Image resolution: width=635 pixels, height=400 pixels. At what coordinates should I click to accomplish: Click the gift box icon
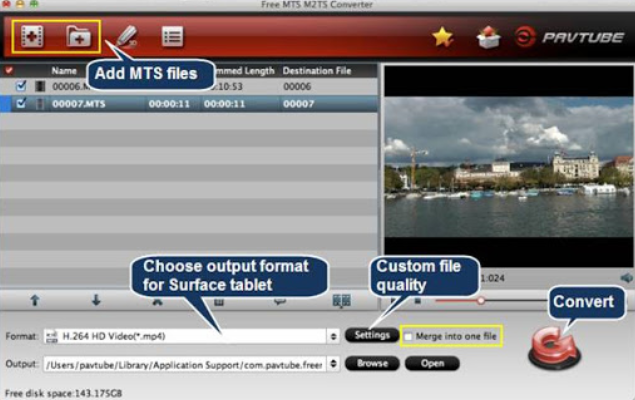pos(488,37)
